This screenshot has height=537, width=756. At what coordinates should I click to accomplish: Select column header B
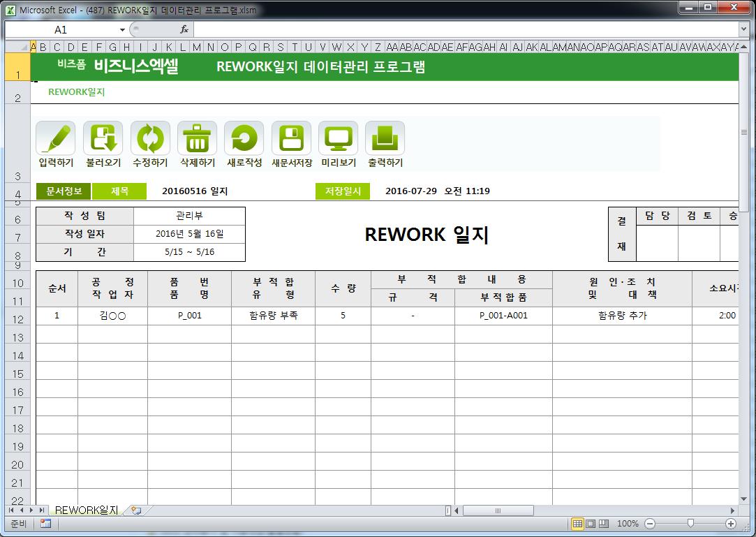coord(43,47)
